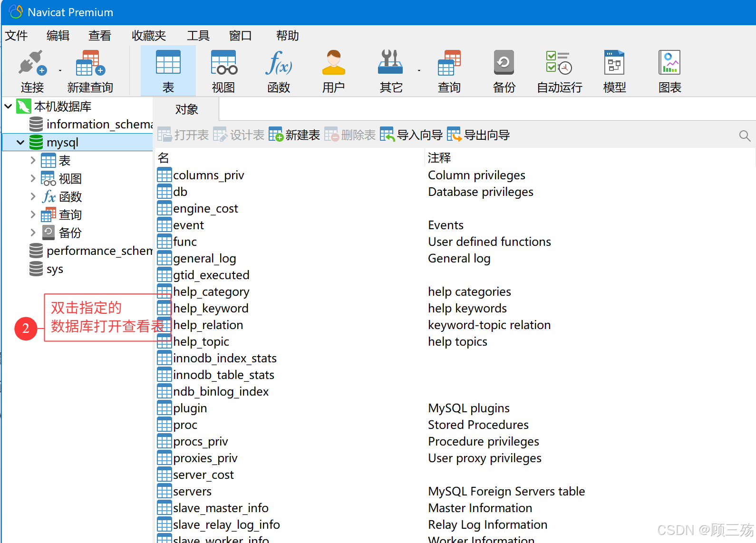Expand the 备份 node under mysql

click(33, 233)
